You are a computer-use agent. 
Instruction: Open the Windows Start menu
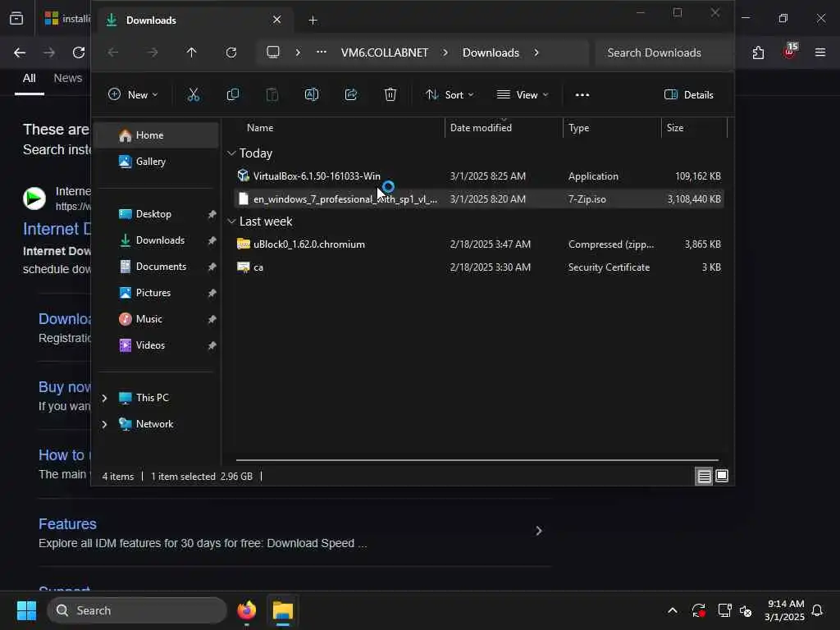click(x=26, y=610)
